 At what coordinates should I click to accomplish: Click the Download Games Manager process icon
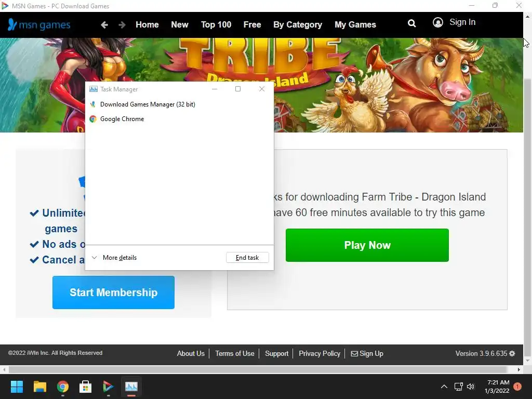coord(92,104)
